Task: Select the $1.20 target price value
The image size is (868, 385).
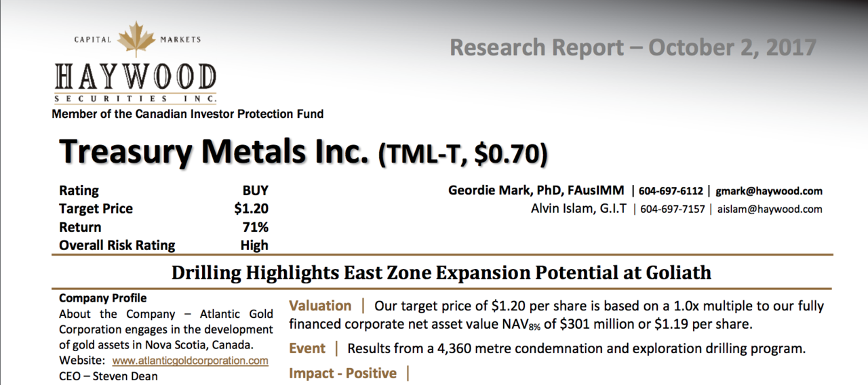Action: coord(251,209)
